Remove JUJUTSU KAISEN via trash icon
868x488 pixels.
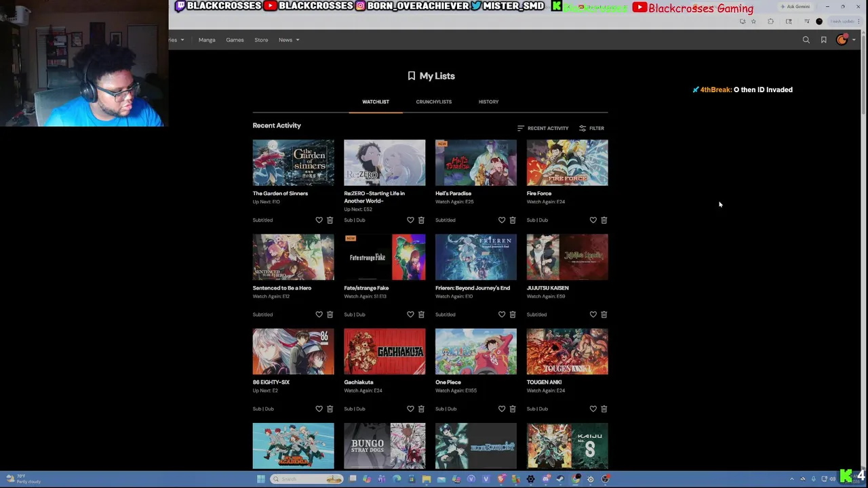click(604, 314)
